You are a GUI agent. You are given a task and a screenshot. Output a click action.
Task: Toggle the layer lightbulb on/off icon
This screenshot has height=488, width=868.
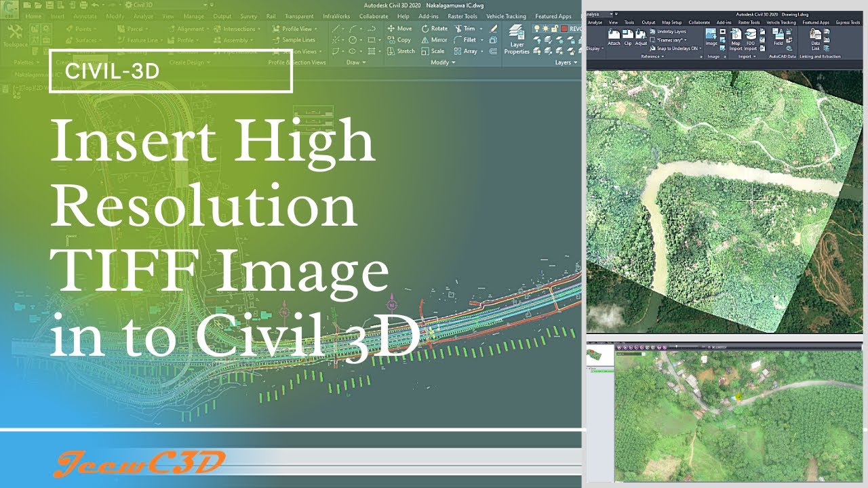(x=538, y=28)
